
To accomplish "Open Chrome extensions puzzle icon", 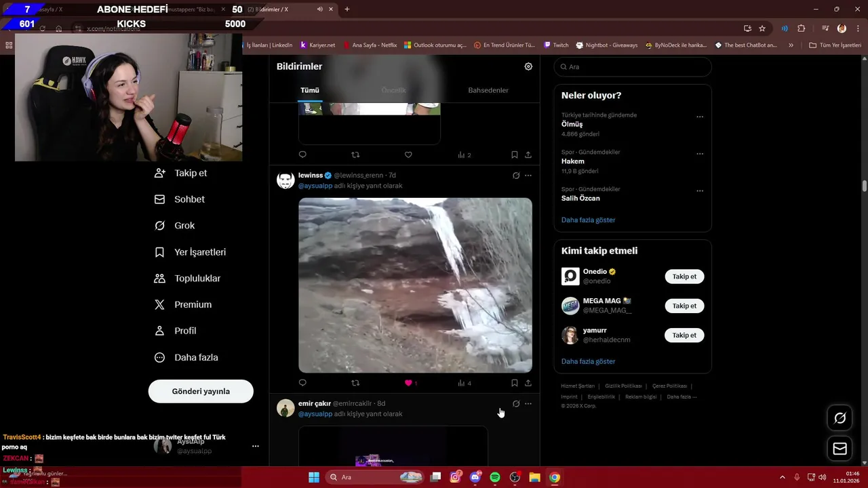I will click(801, 28).
